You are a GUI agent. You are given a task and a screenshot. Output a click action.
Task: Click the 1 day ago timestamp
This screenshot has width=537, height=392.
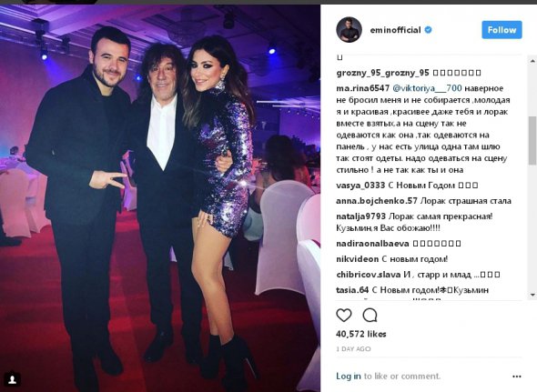353,349
